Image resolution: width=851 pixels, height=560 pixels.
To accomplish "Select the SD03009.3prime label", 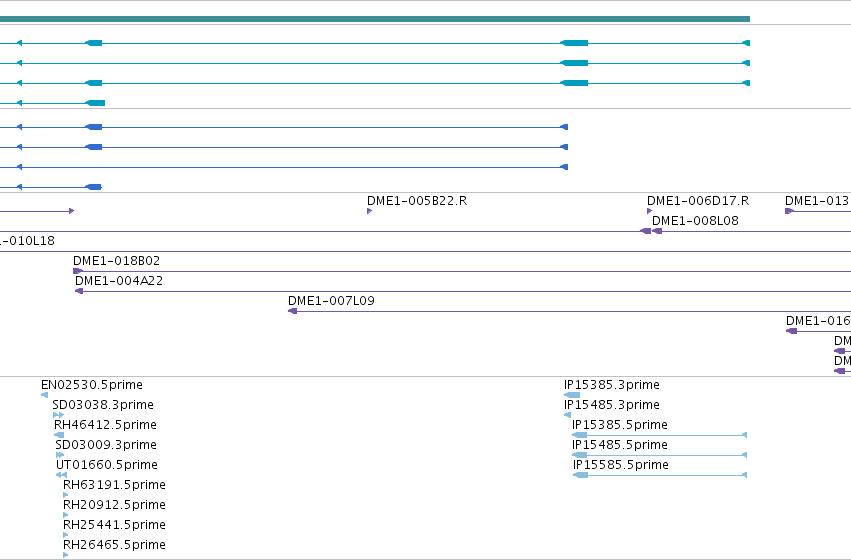I will coord(106,445).
